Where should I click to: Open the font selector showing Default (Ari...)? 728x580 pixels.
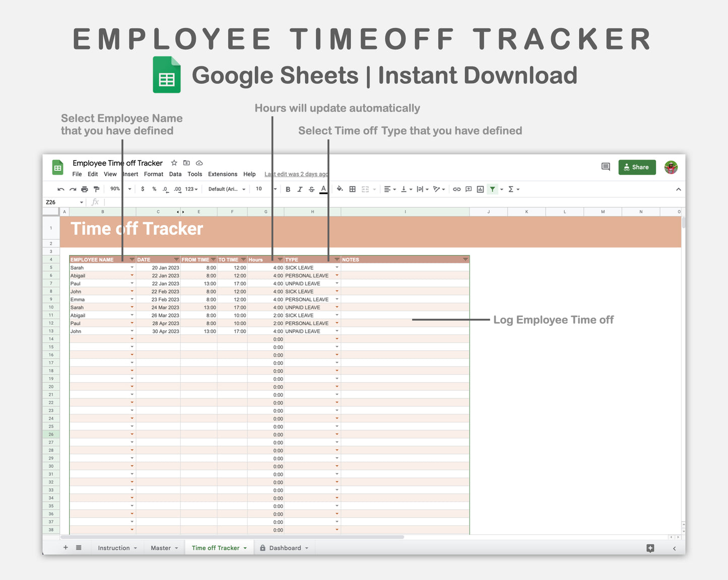click(226, 189)
